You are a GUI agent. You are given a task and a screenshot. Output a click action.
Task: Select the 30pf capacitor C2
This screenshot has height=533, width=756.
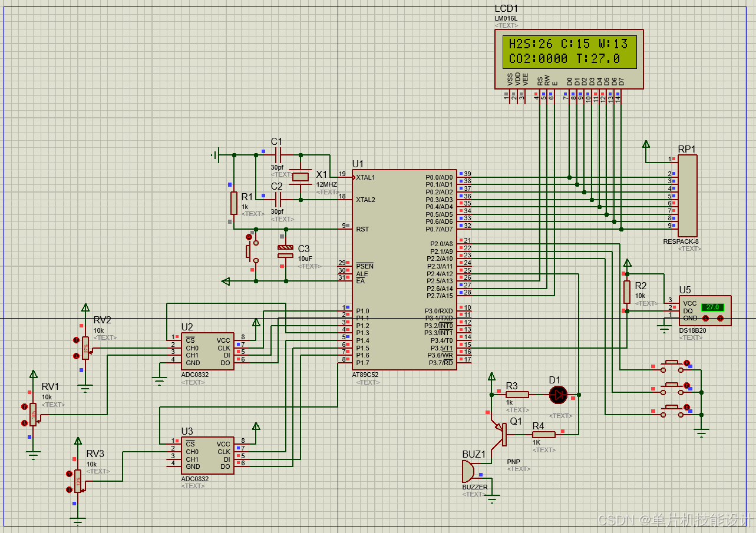(x=279, y=200)
